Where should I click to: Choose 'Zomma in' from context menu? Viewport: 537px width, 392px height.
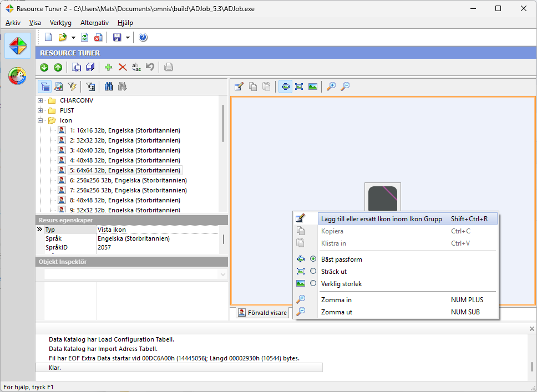pyautogui.click(x=397, y=300)
